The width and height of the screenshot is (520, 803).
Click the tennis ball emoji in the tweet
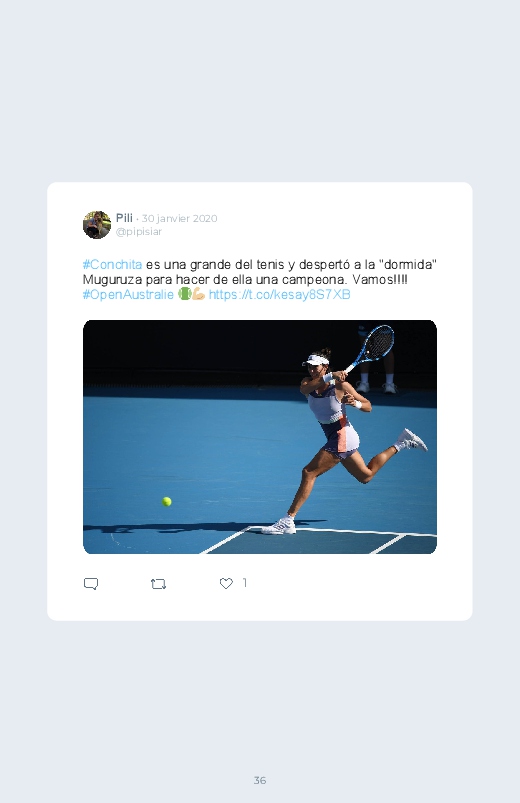tap(184, 294)
